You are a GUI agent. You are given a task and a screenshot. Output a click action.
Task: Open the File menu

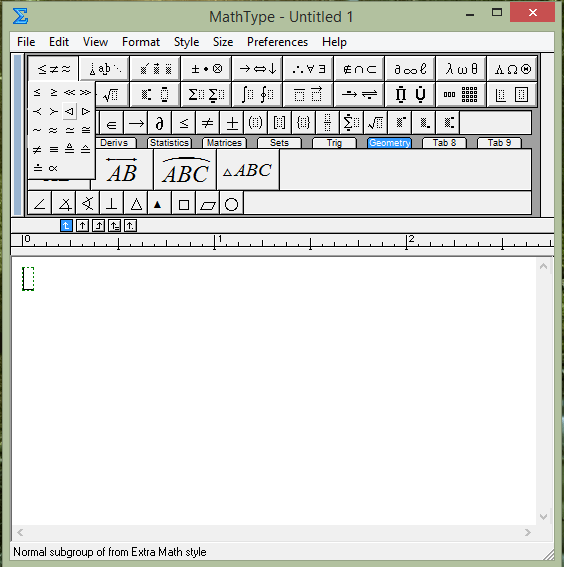pyautogui.click(x=26, y=42)
